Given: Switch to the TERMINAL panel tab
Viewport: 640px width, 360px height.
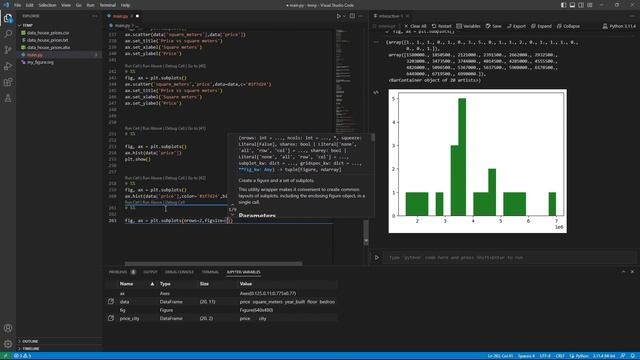Looking at the screenshot, I should pos(210,272).
